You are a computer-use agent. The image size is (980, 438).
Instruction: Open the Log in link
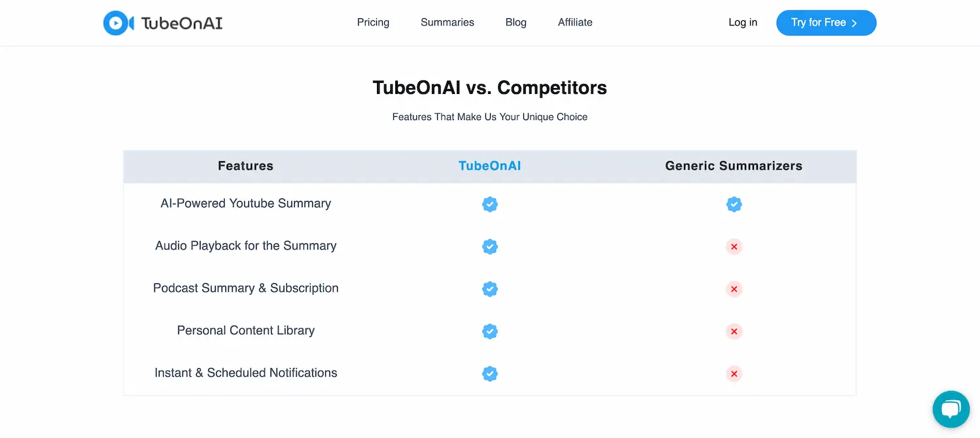point(742,22)
